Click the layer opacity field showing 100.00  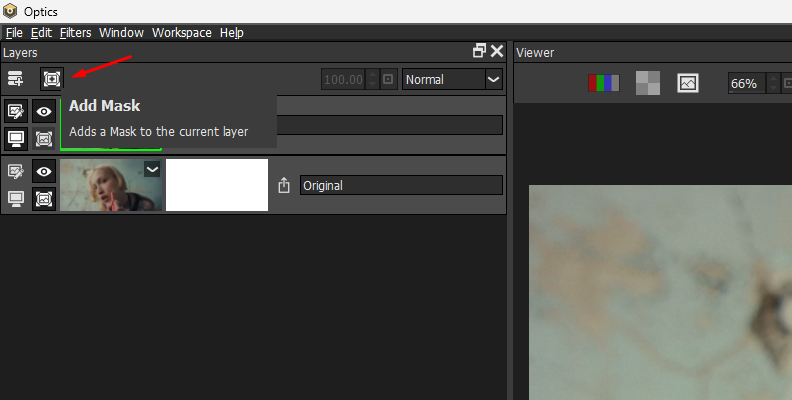(343, 79)
